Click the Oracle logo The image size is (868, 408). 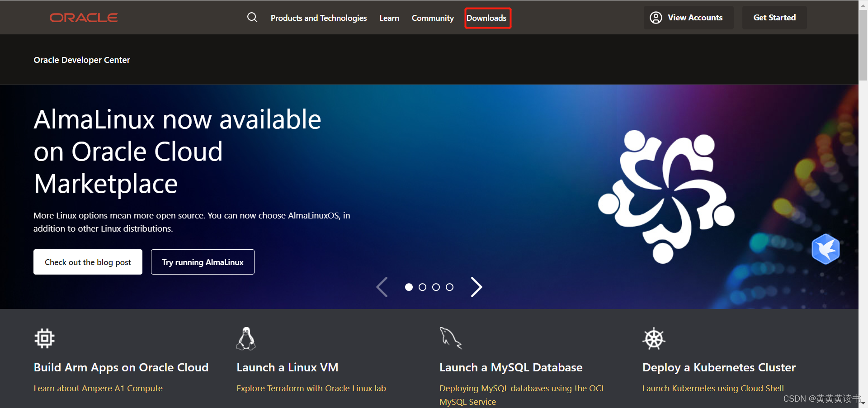tap(84, 18)
